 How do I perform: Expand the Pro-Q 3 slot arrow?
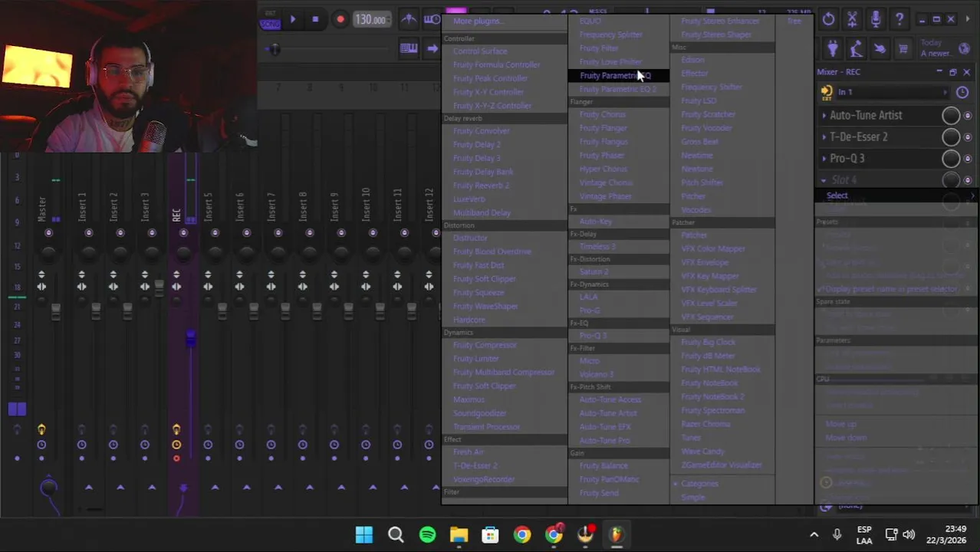pyautogui.click(x=824, y=159)
